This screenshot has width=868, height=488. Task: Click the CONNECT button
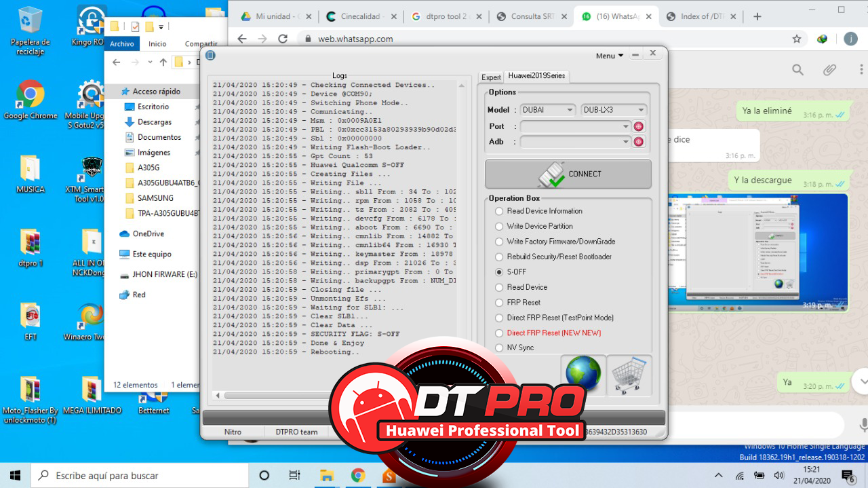point(568,174)
